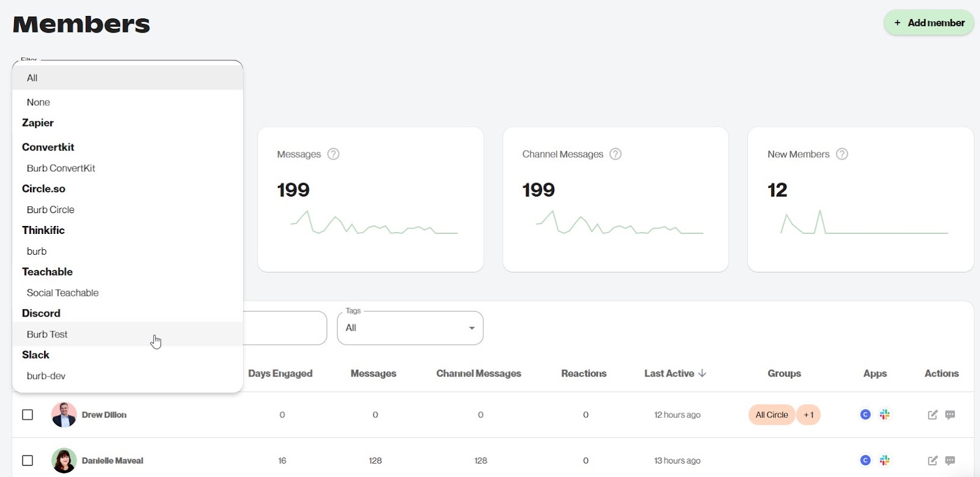Click Danielle Maveal's edit icon
Viewport: 980px width, 477px height.
coord(932,460)
